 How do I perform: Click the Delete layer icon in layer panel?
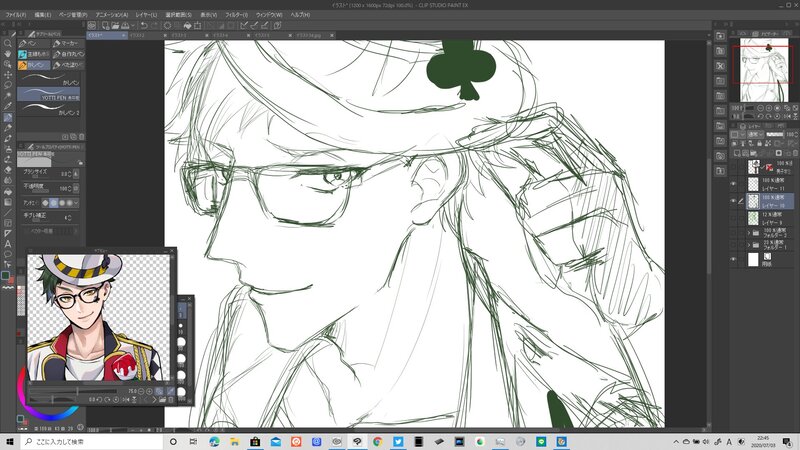click(794, 153)
